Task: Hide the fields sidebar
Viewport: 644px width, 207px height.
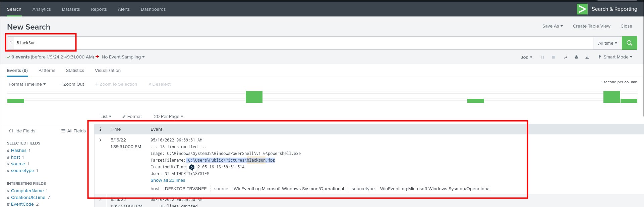Action: pos(22,131)
